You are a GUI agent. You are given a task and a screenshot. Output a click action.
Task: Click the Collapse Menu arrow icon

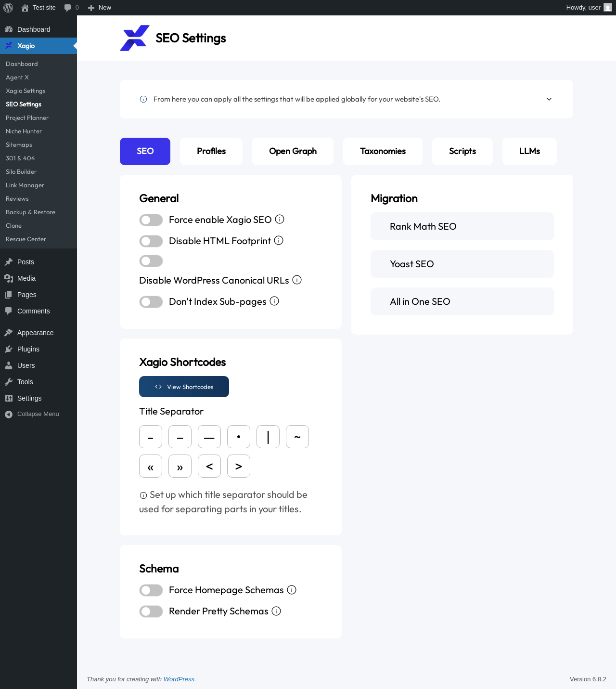click(9, 414)
